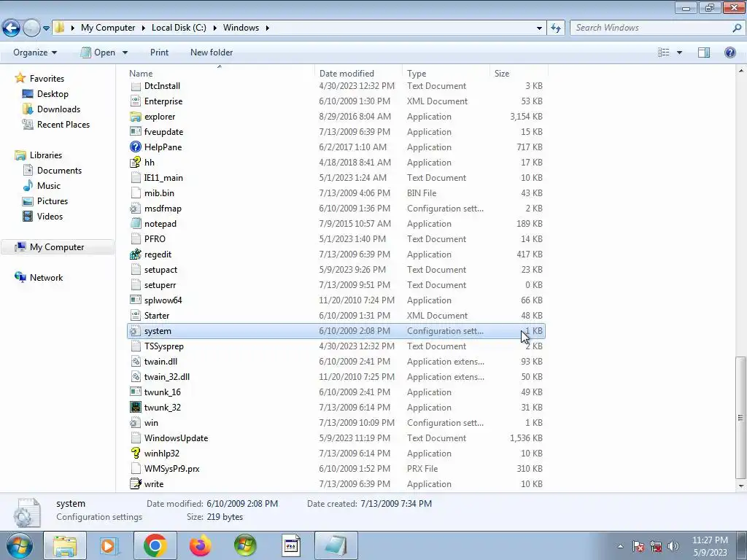Viewport: 747px width, 560px height.
Task: Select the write application icon
Action: click(136, 484)
